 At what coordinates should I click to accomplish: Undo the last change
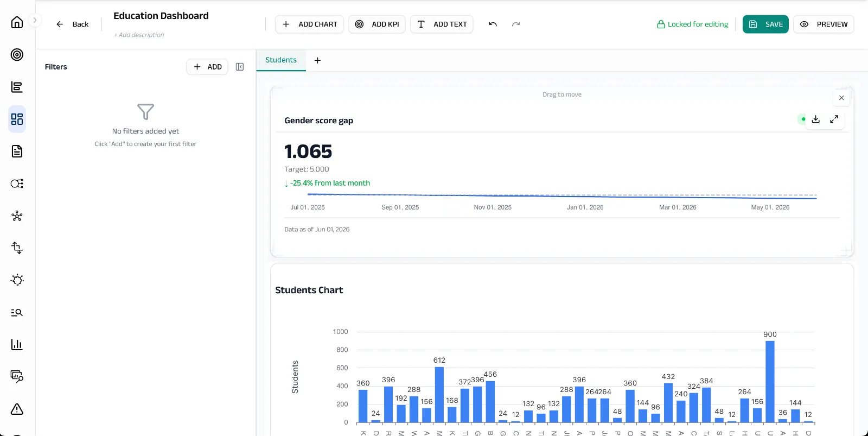pos(493,24)
